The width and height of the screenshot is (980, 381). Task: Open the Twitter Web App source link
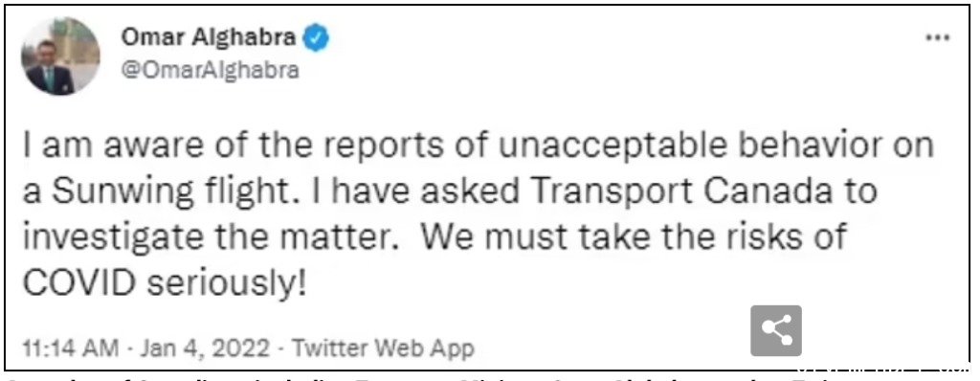(383, 347)
